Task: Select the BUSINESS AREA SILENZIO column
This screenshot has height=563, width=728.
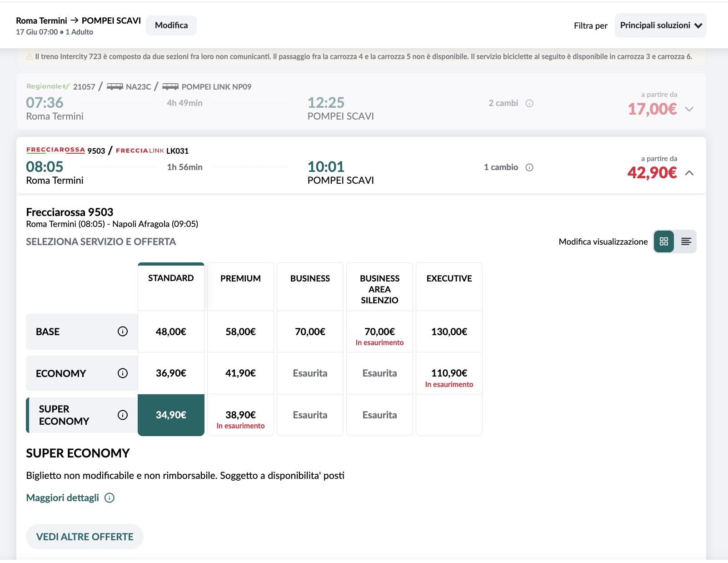Action: tap(379, 287)
